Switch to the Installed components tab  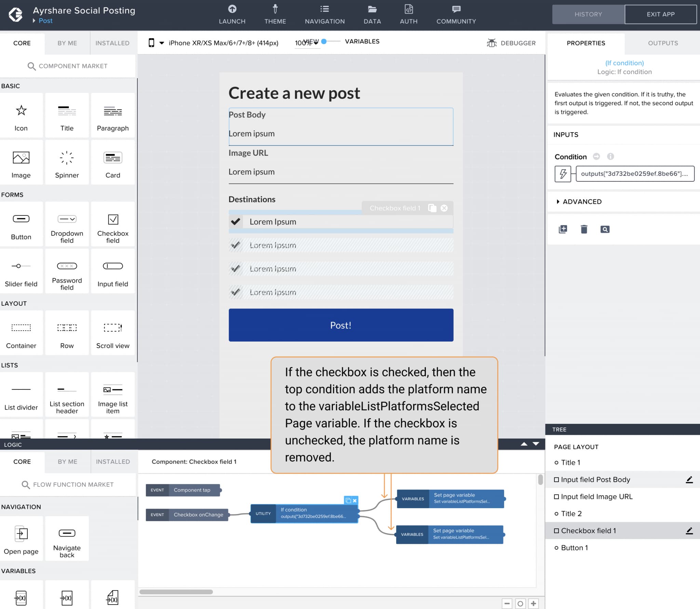tap(112, 43)
